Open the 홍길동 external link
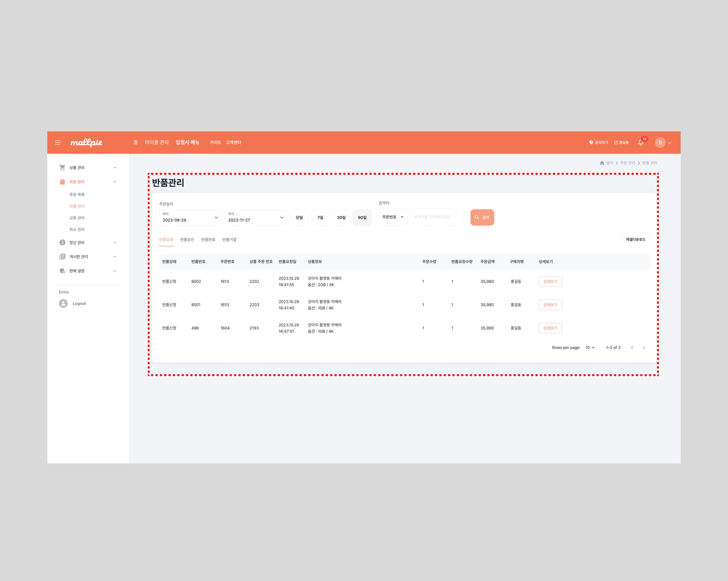728x581 pixels. tap(621, 143)
